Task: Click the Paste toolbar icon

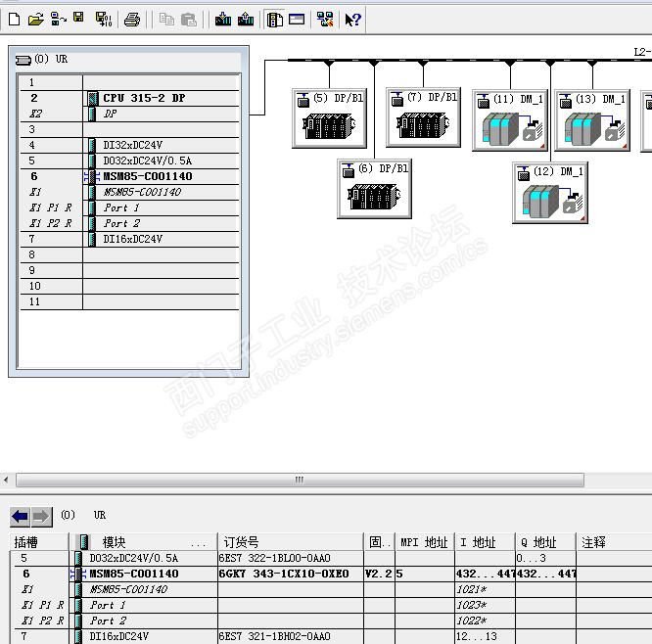Action: [x=189, y=20]
